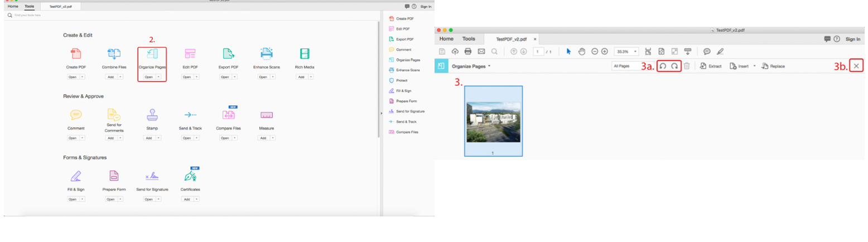The image size is (868, 242).
Task: Rotate pages clockwise
Action: (674, 66)
